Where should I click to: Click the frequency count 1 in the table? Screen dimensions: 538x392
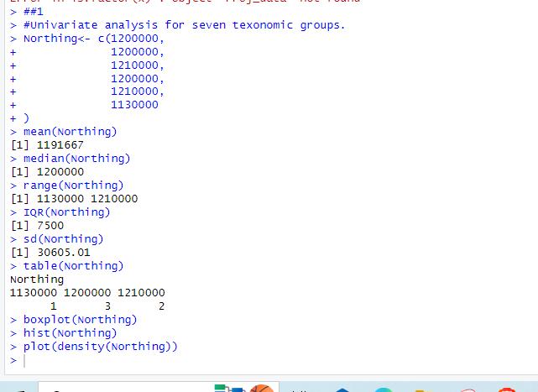coord(54,306)
